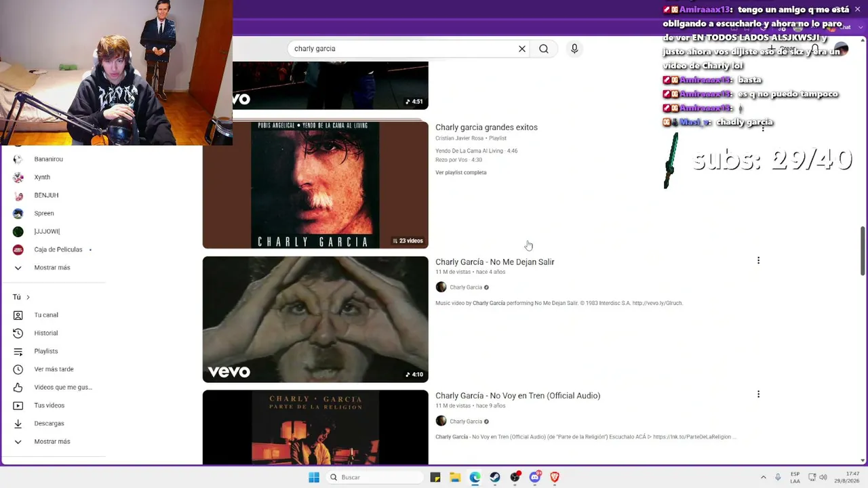
Task: Open the channel avatar under No Me Dejan Salir
Action: 441,287
